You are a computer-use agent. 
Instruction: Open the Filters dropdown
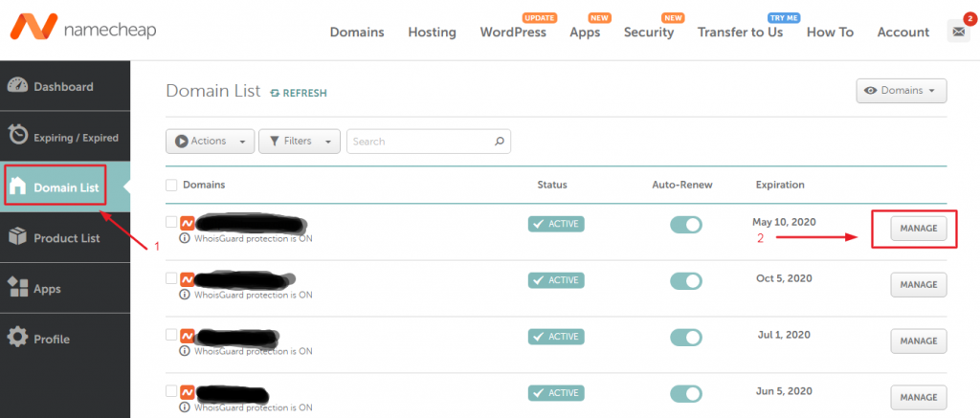click(x=300, y=142)
